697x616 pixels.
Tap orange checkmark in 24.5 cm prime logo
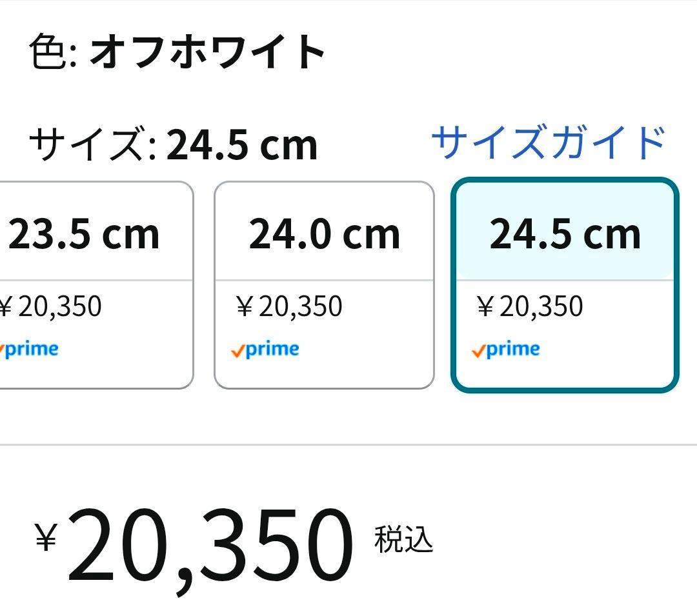point(478,351)
